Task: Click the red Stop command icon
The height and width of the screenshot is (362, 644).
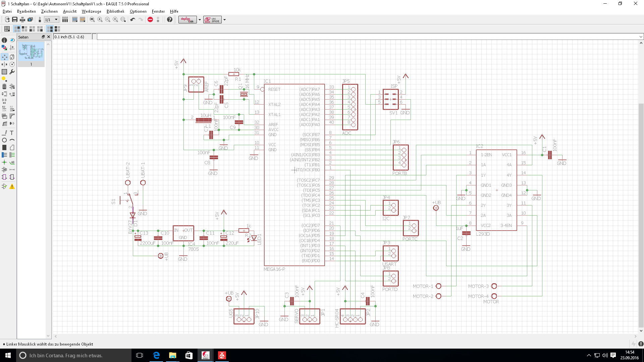Action: click(150, 19)
